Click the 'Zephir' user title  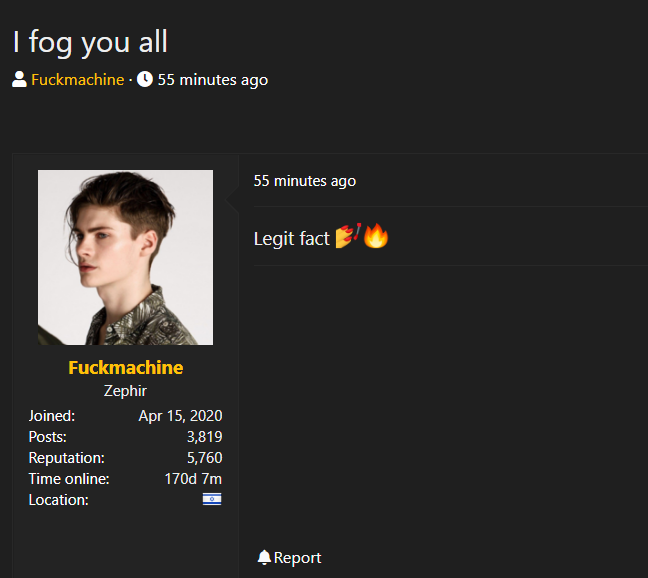pyautogui.click(x=125, y=391)
